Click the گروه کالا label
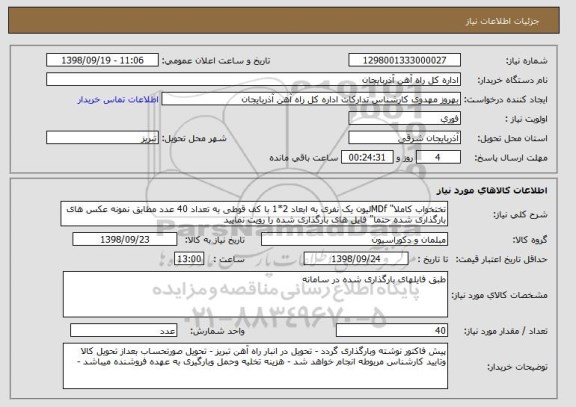The width and height of the screenshot is (576, 407). coord(530,240)
